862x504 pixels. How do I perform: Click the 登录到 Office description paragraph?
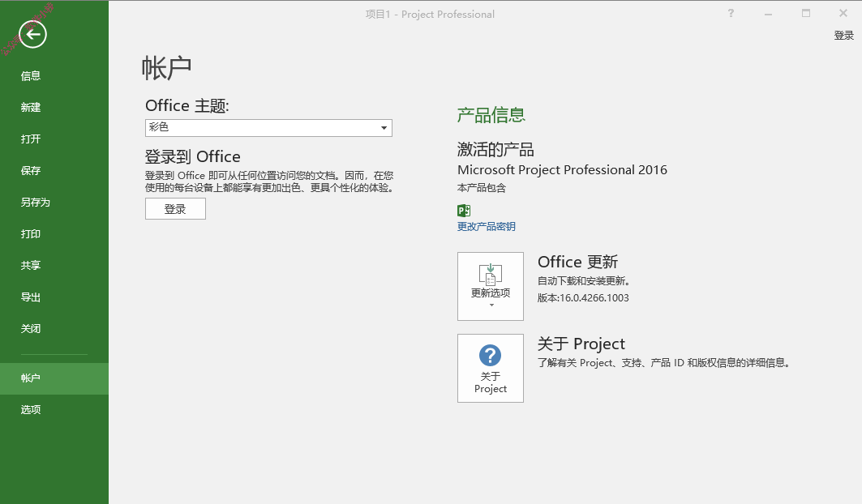click(269, 182)
